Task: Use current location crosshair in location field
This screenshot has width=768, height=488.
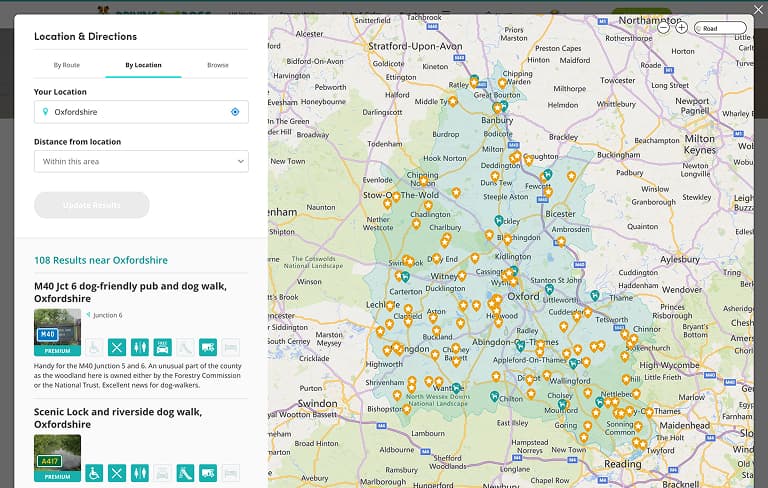Action: 235,112
